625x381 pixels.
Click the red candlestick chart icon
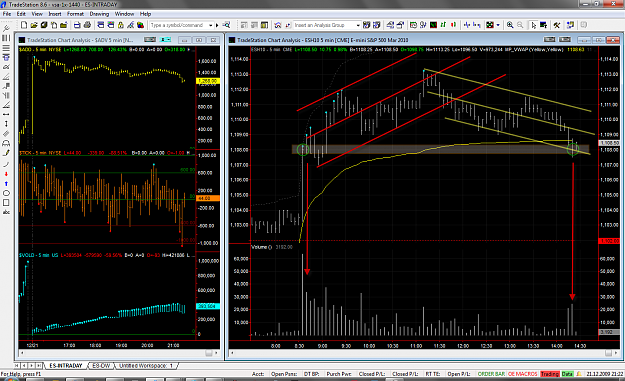[x=453, y=25]
